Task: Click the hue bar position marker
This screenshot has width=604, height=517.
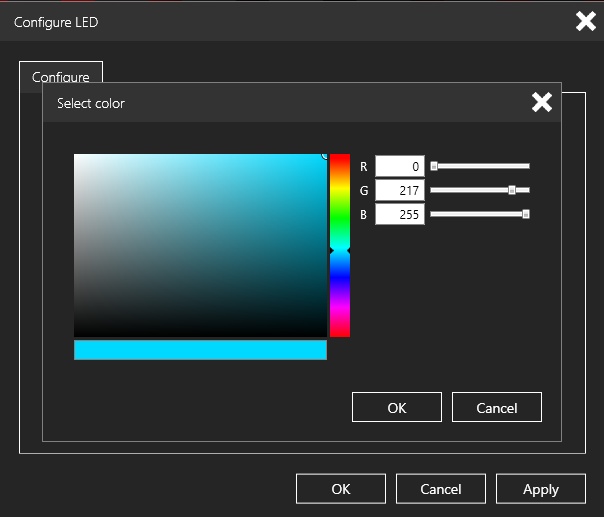Action: [340, 250]
